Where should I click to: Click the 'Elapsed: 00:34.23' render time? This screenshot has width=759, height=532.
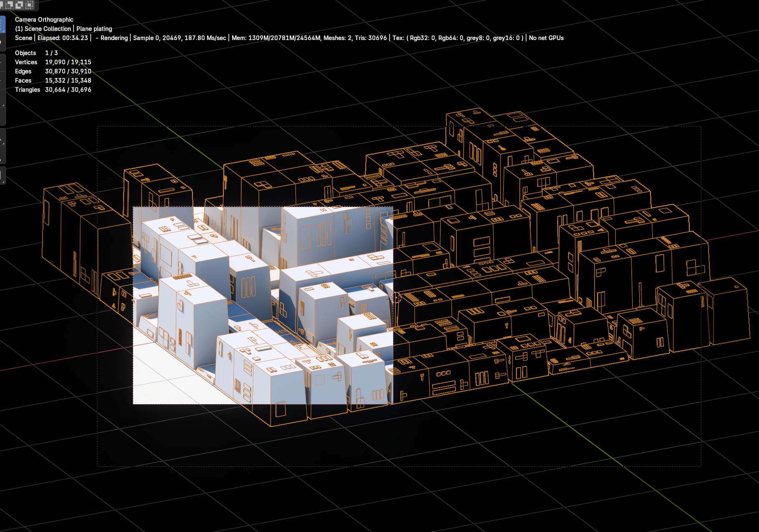point(63,38)
